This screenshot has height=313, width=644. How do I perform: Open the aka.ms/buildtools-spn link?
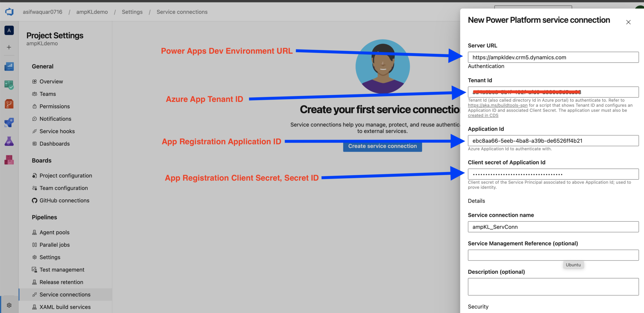(x=497, y=105)
